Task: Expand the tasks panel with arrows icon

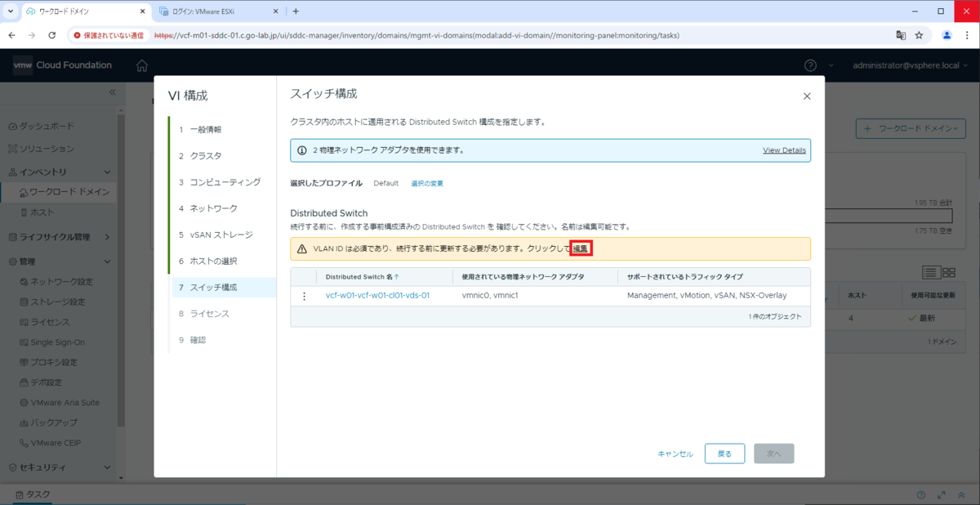Action: (x=942, y=495)
